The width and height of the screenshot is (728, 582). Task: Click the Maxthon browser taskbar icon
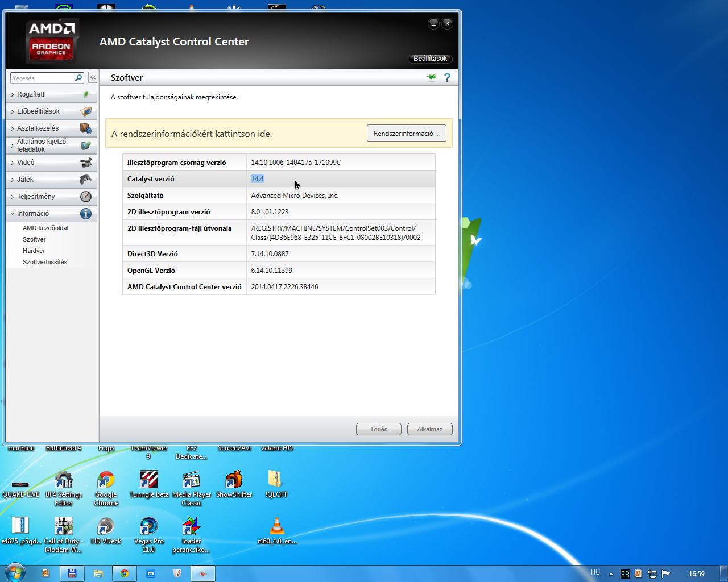151,573
